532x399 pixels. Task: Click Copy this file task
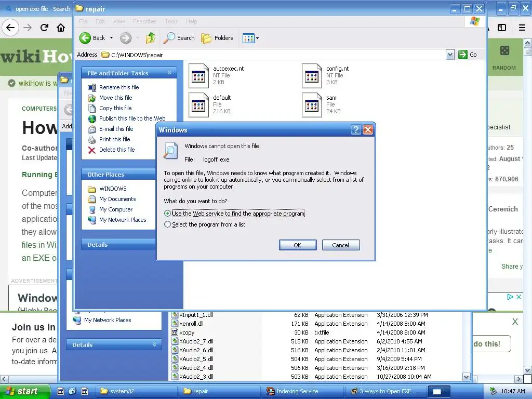115,108
